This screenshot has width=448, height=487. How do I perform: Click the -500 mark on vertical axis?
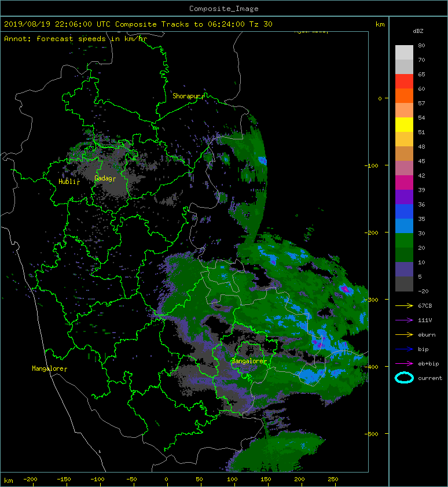coord(371,434)
